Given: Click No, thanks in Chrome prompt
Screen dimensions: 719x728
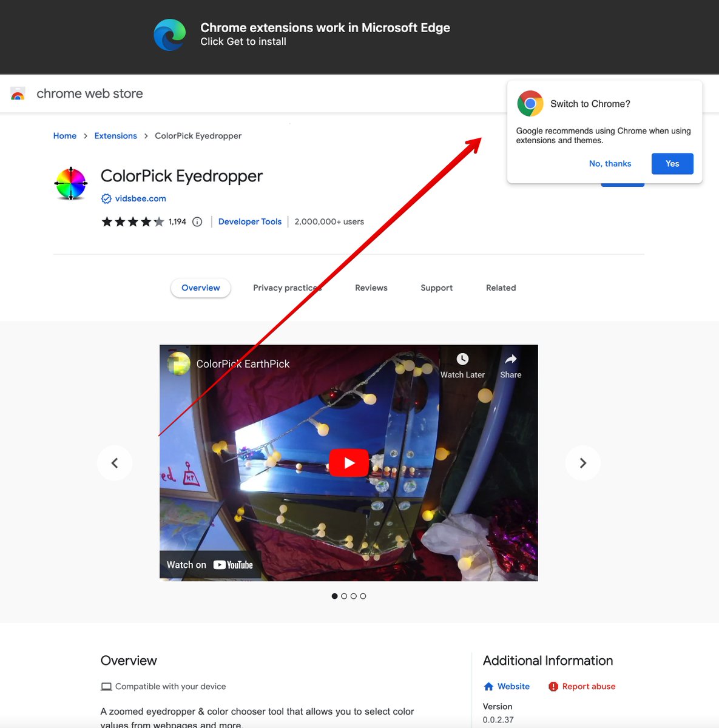Looking at the screenshot, I should pyautogui.click(x=610, y=164).
